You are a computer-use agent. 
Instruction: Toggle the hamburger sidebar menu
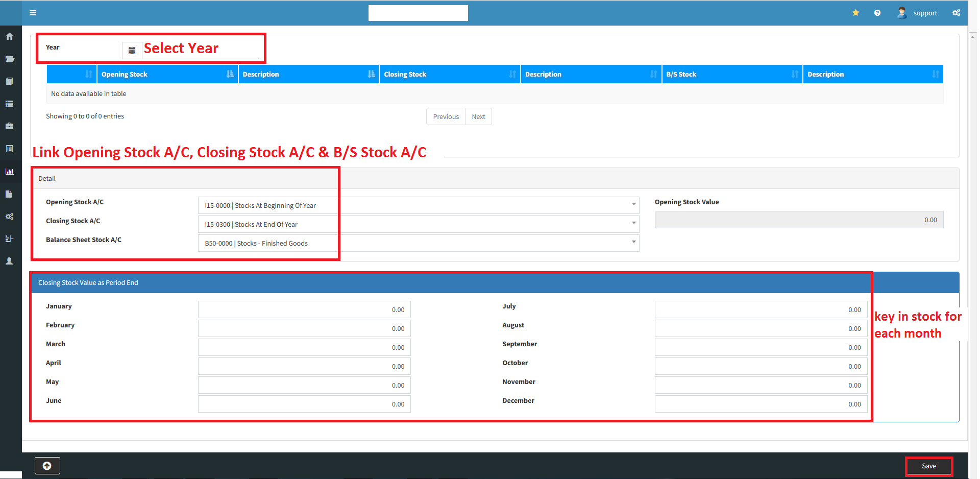(33, 13)
